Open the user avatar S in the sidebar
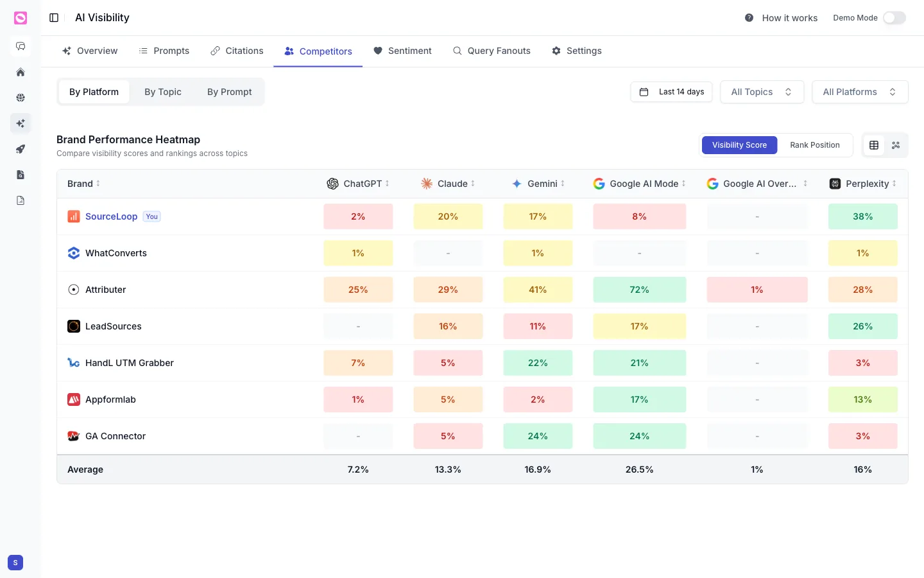924x578 pixels. point(15,563)
